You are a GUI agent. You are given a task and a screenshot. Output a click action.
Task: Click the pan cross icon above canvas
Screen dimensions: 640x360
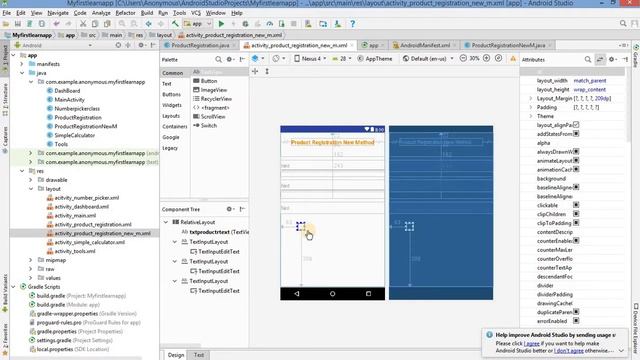tap(255, 71)
